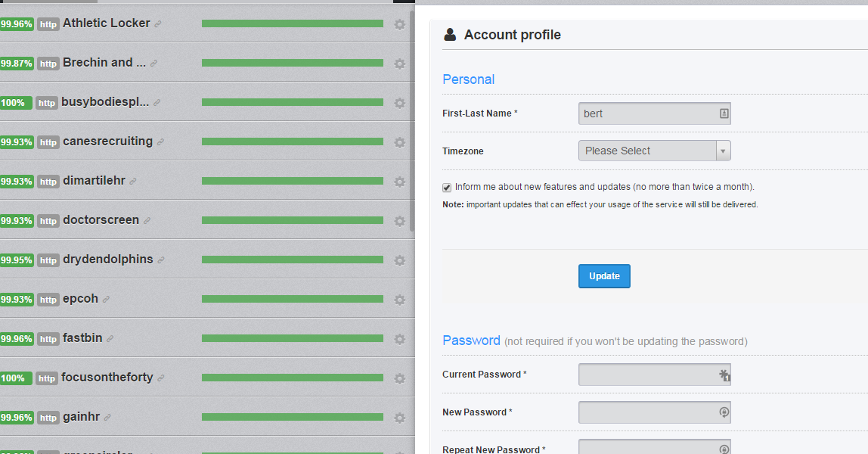Screen dimensions: 868x454
Task: Select the busybodiespl... monitor entry
Action: click(105, 102)
